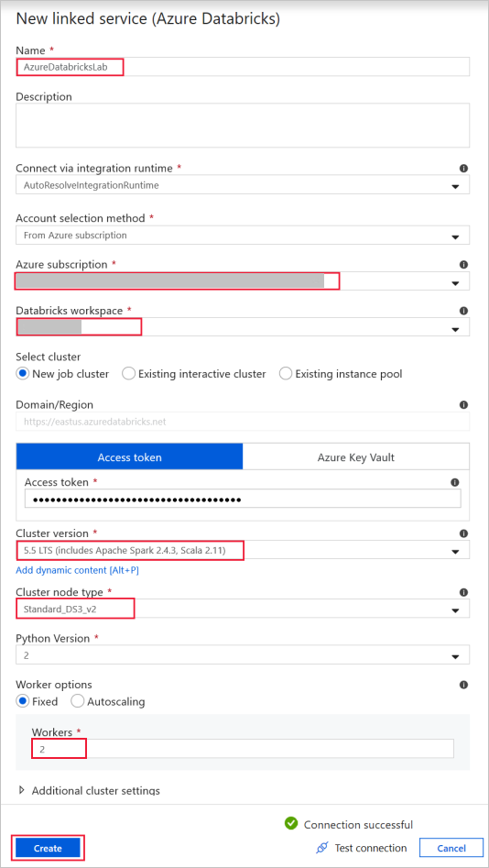Viewport: 489px width, 868px height.
Task: Click info icon for Databricks workspace
Action: click(463, 311)
